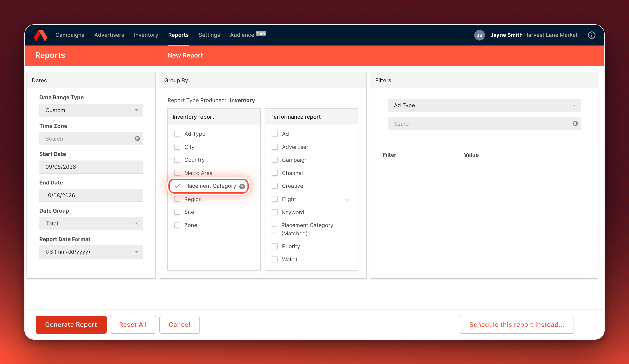Enable the Creative checkbox
629x364 pixels.
click(x=275, y=186)
